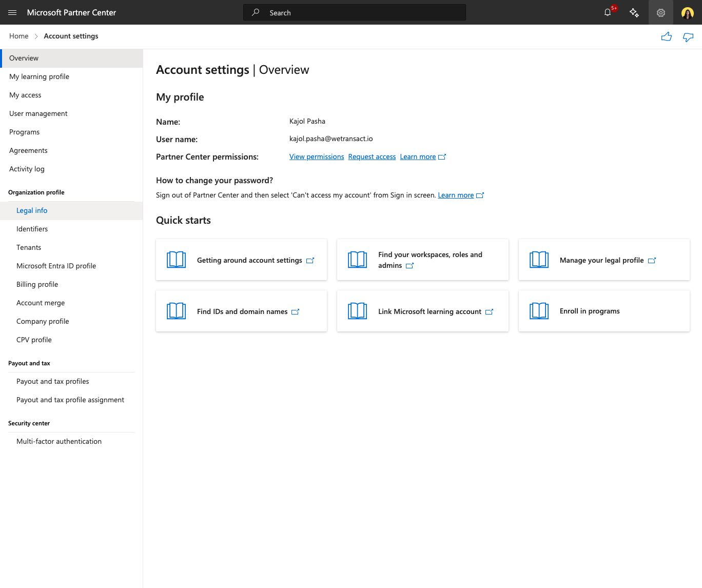Open Multi-factor authentication
Viewport: 702px width, 588px height.
click(71, 441)
